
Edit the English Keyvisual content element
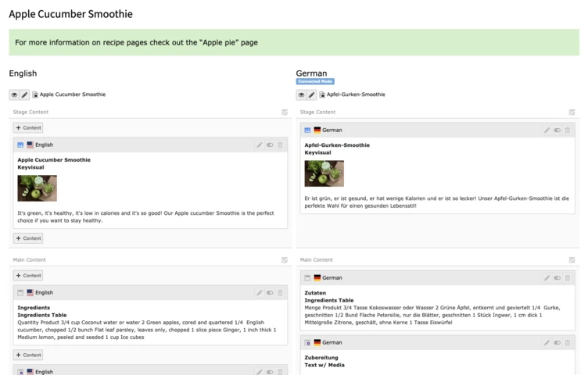260,145
